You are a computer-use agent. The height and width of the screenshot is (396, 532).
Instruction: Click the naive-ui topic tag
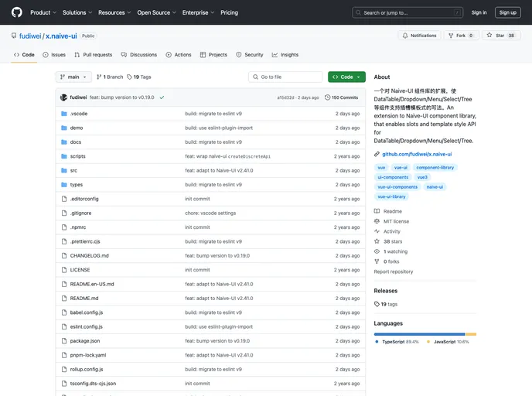[435, 186]
